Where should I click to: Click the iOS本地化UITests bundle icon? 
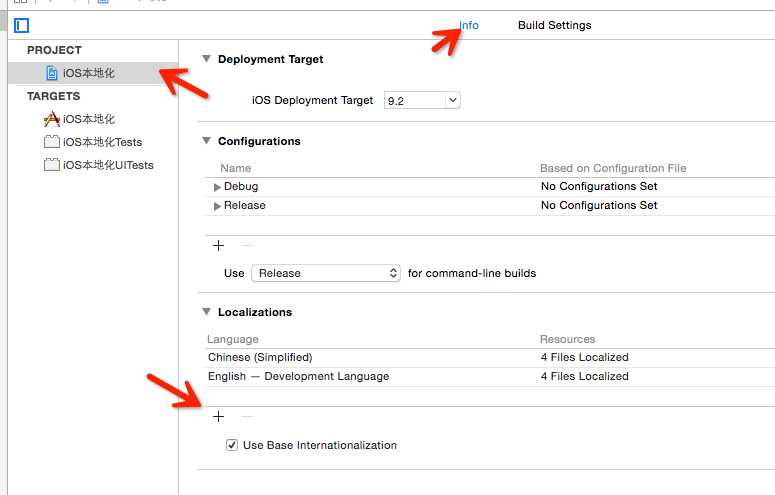point(51,165)
